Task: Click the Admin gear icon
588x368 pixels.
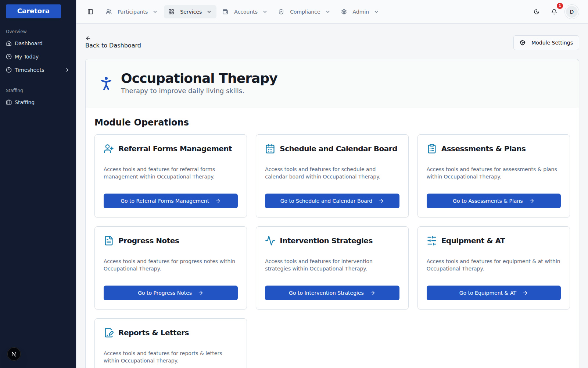Action: (x=344, y=12)
